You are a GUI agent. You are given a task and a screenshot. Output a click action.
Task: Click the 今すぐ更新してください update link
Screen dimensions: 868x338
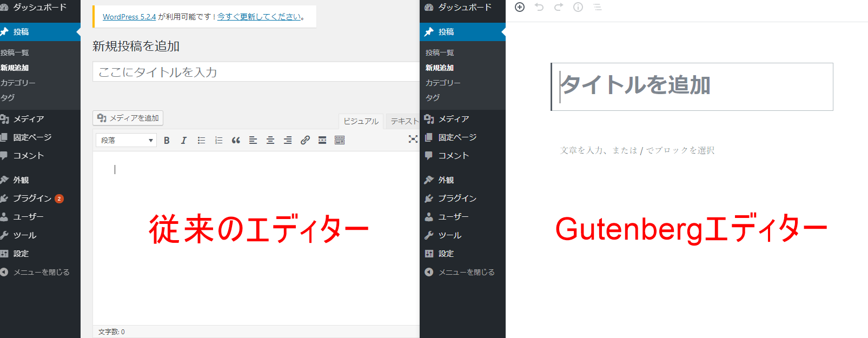(x=259, y=17)
